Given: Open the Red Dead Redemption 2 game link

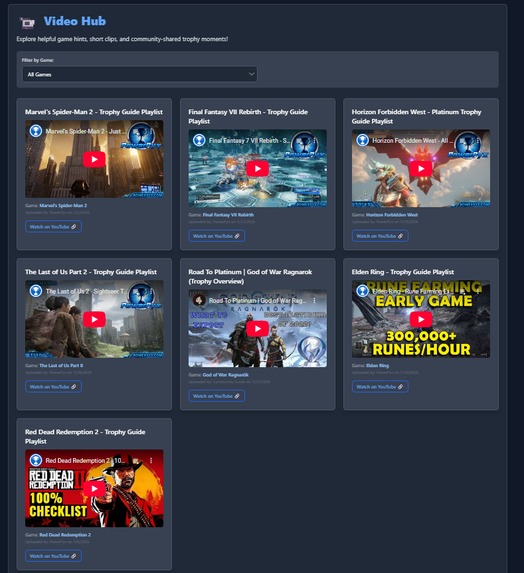Looking at the screenshot, I should (x=65, y=535).
